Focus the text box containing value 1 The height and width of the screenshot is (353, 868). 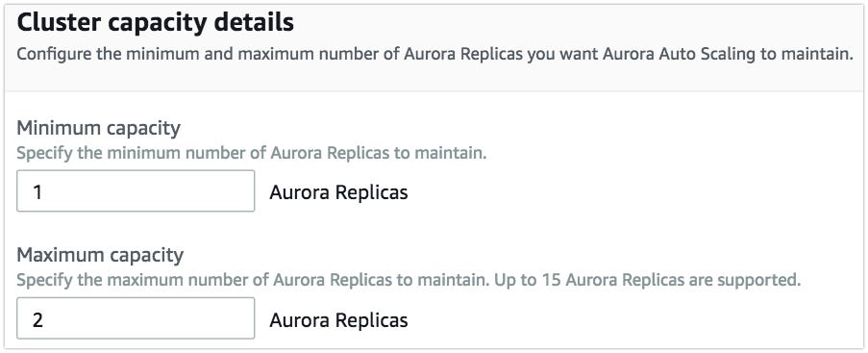(x=136, y=191)
